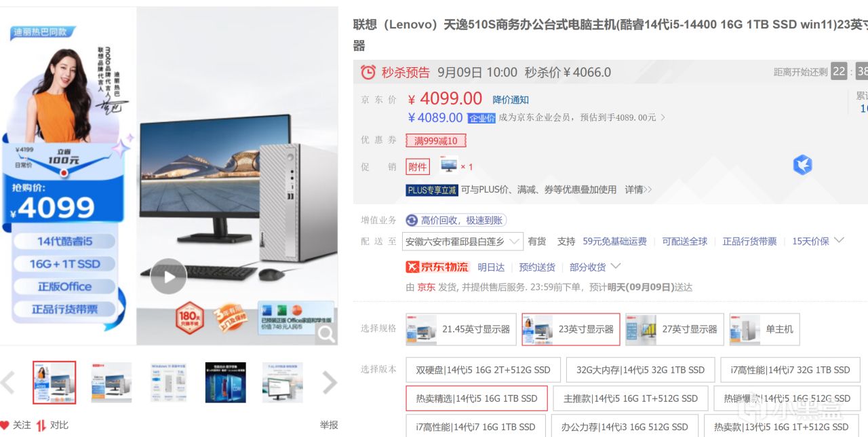Go to next thumbnail arrow
868x437 pixels.
(x=330, y=382)
